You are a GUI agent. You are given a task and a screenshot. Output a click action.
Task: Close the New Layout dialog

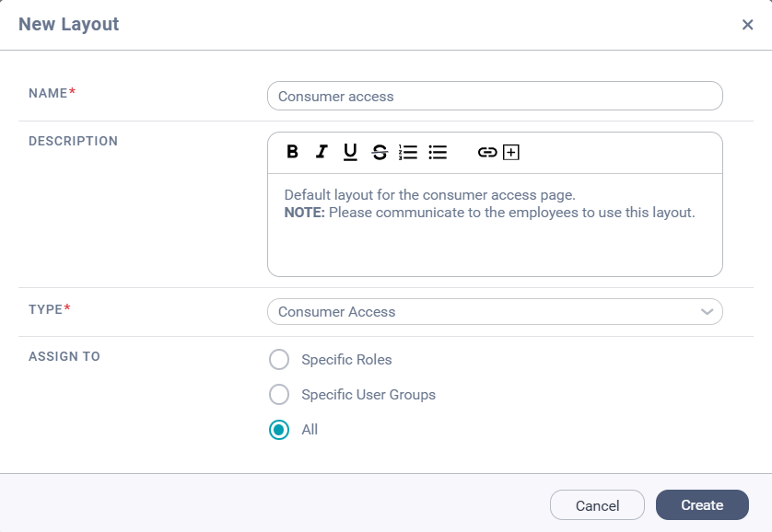tap(747, 25)
